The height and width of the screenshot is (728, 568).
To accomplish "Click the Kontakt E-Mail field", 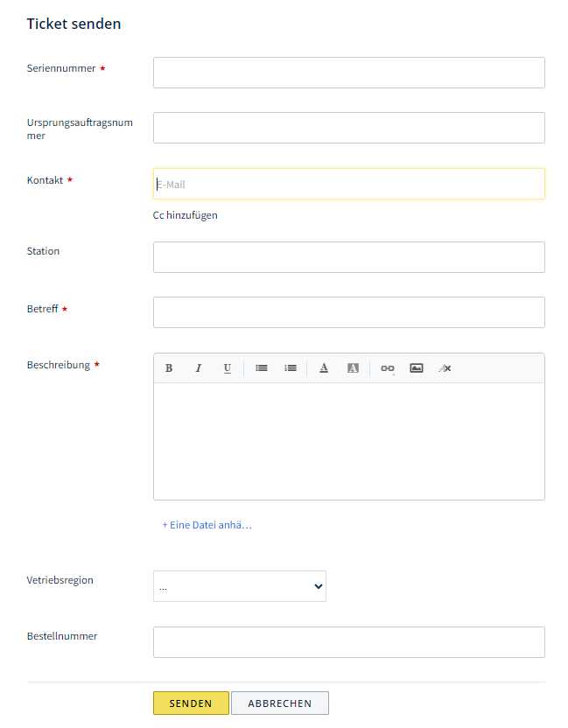I will coord(349,184).
